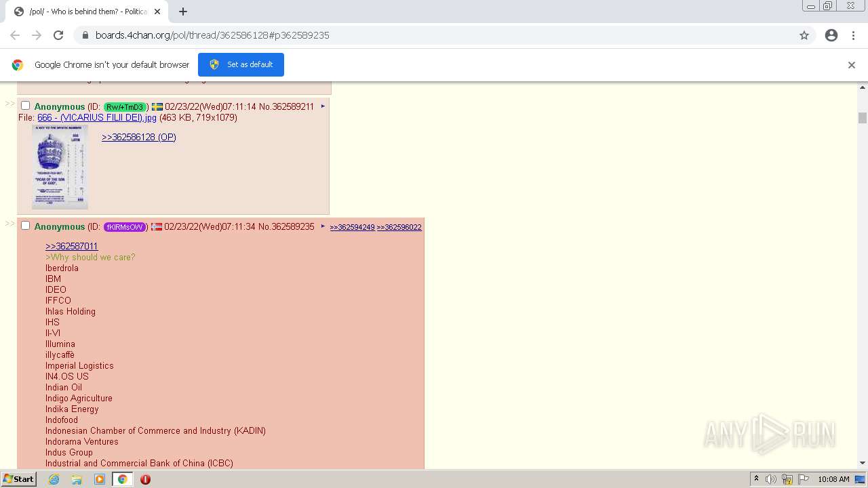Click the purple fKIRMsOW poster ID badge
This screenshot has width=868, height=488.
coord(125,227)
